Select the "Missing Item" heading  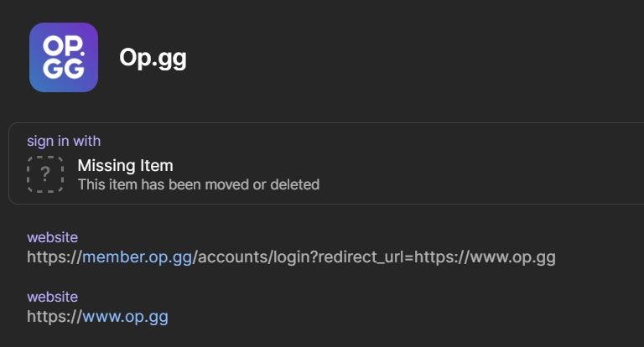click(x=125, y=165)
